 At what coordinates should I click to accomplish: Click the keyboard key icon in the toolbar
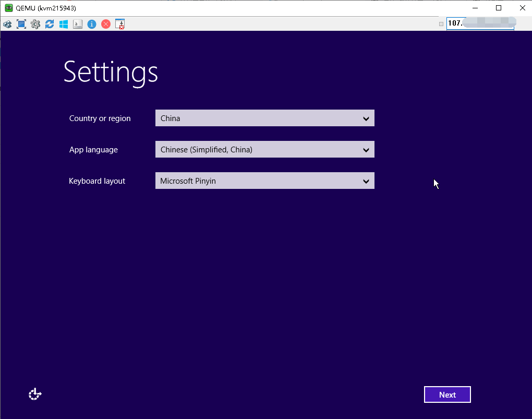pyautogui.click(x=78, y=24)
